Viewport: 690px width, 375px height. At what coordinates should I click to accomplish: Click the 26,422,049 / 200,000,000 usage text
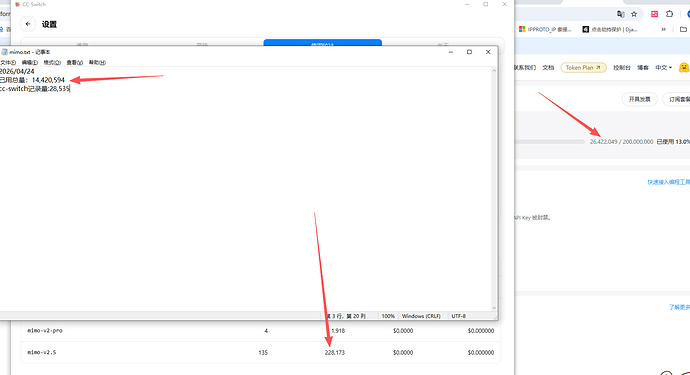tap(621, 142)
